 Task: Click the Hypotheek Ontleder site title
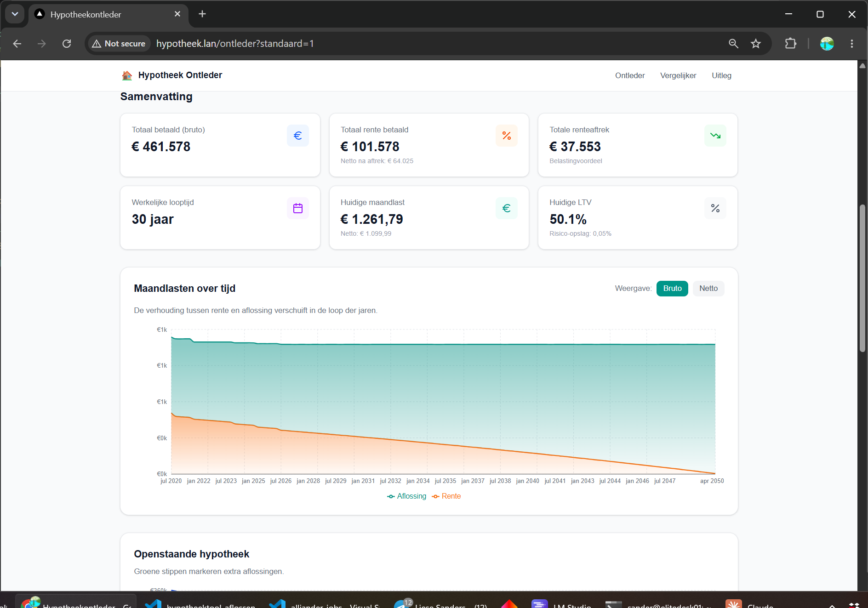180,75
